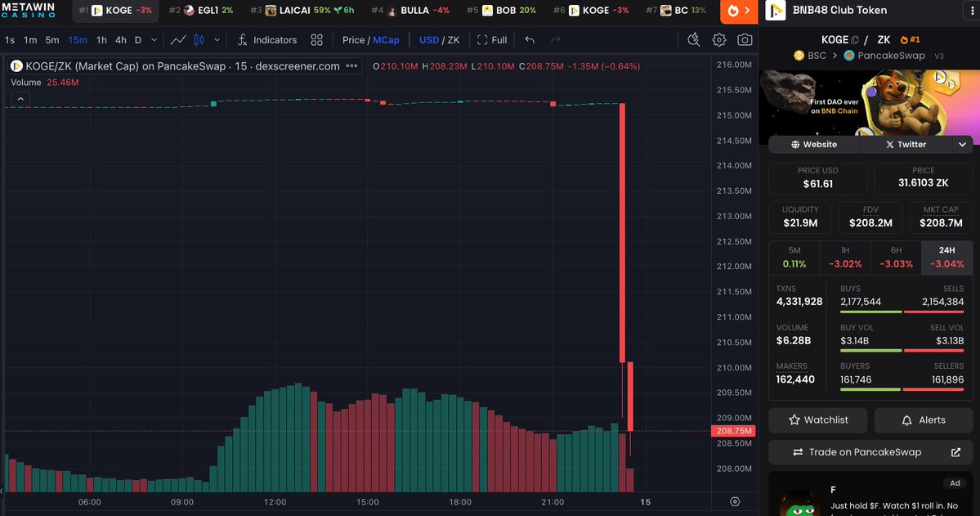Click the orange fire trending button
Image resolution: width=980 pixels, height=516 pixels.
point(739,11)
